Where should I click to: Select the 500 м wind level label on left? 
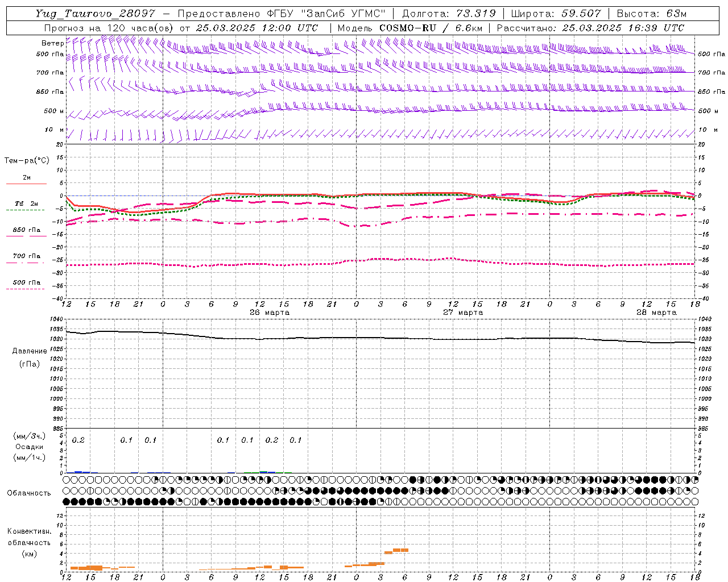click(x=54, y=111)
